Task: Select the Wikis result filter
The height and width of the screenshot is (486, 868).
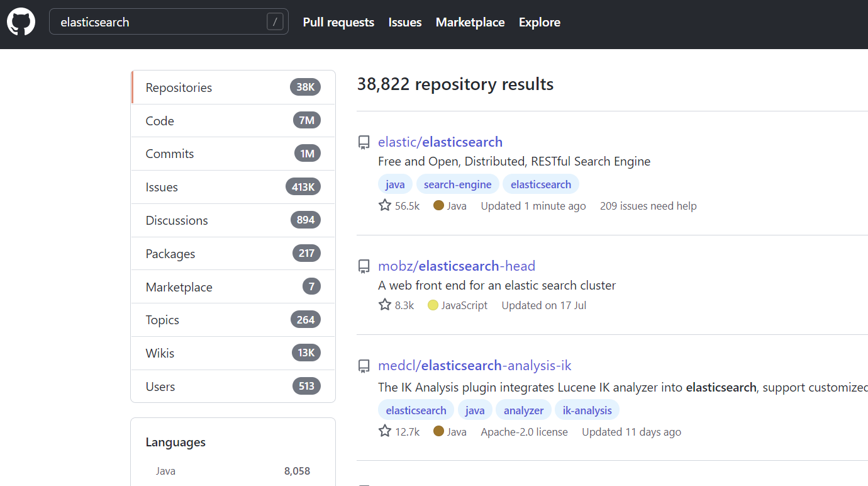Action: tap(233, 353)
